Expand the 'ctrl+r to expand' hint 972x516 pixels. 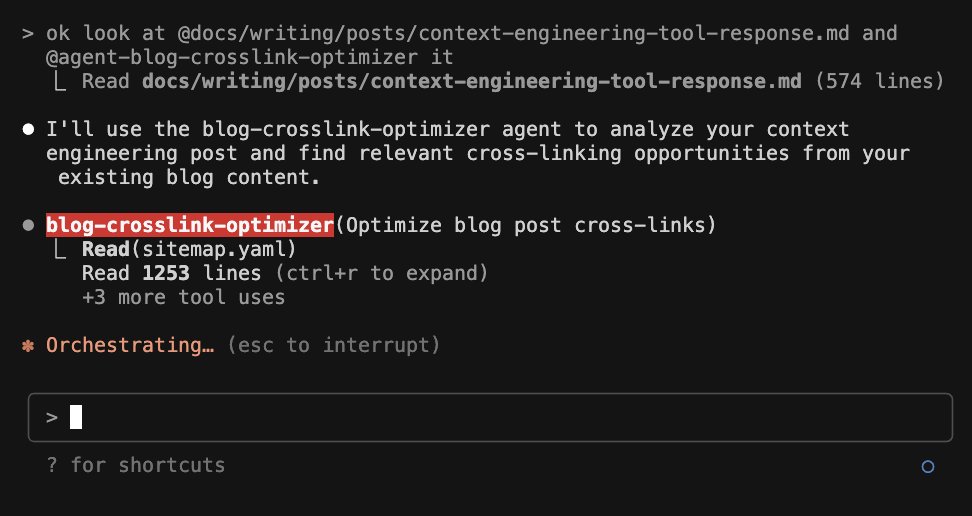tap(383, 273)
